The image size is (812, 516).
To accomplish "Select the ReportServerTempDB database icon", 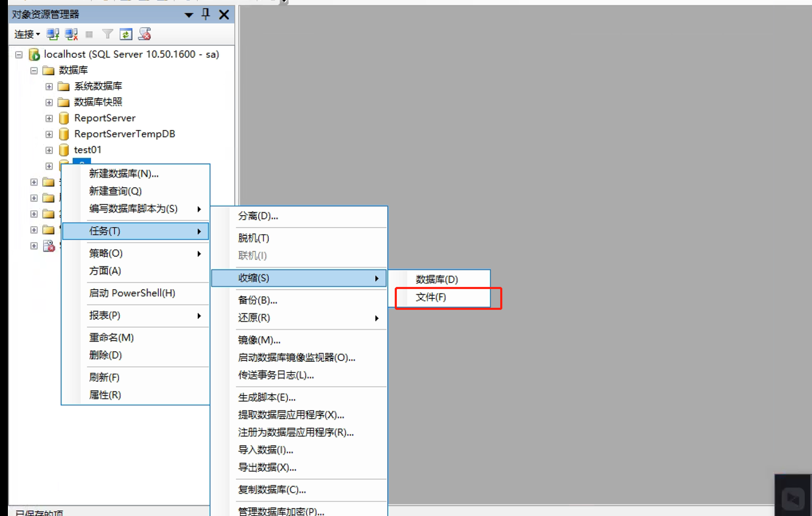I will click(x=64, y=134).
